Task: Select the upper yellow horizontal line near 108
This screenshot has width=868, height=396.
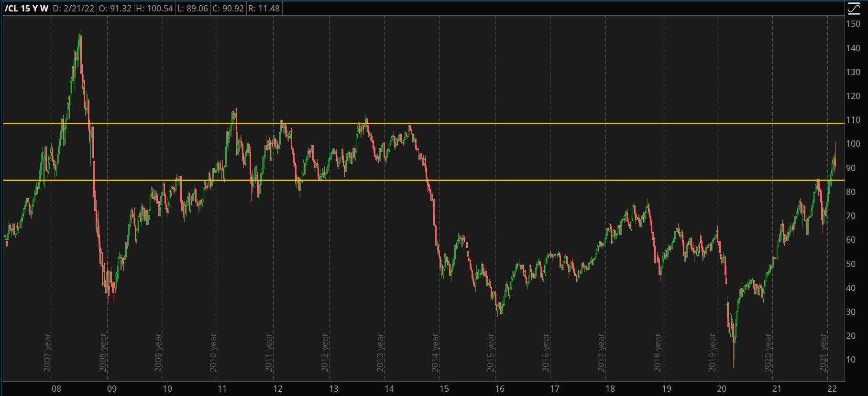Action: [424, 124]
